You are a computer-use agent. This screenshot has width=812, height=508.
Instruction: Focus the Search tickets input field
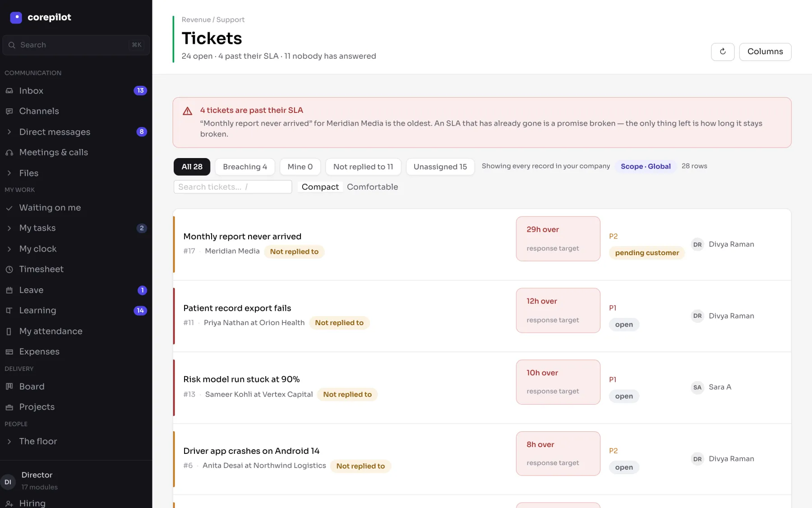(233, 187)
